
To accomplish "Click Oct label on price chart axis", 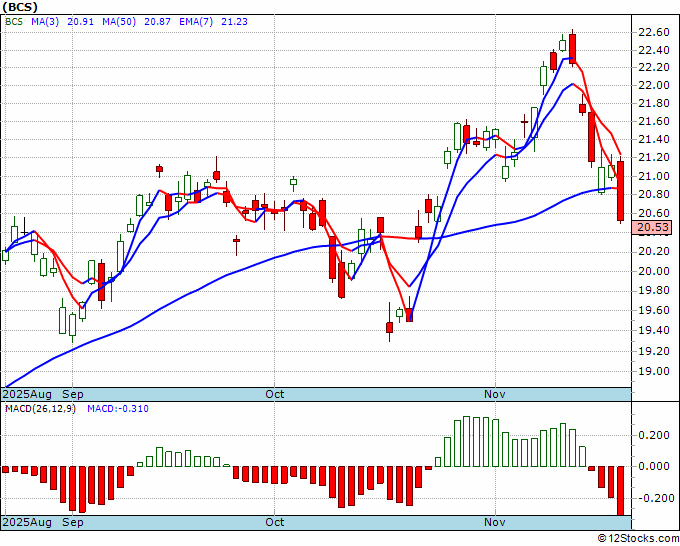I will [x=275, y=394].
